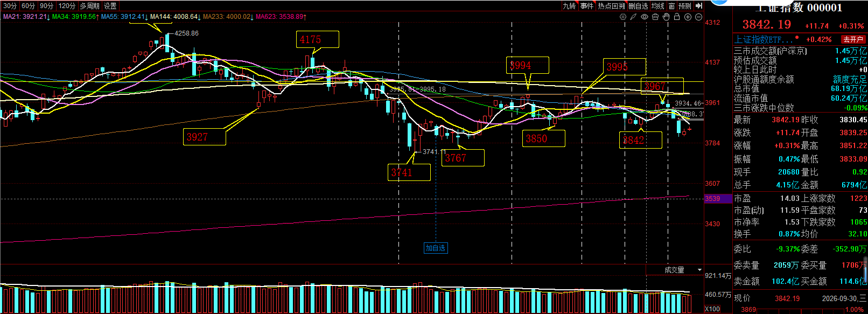868x314 pixels.
Task: Switch to the 90分 period tab
Action: [x=47, y=6]
